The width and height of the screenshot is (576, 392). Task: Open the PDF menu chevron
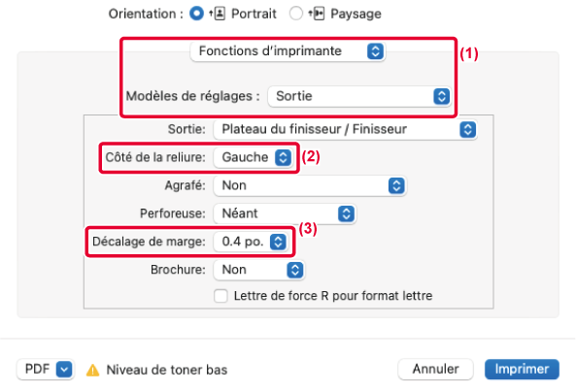tap(64, 370)
